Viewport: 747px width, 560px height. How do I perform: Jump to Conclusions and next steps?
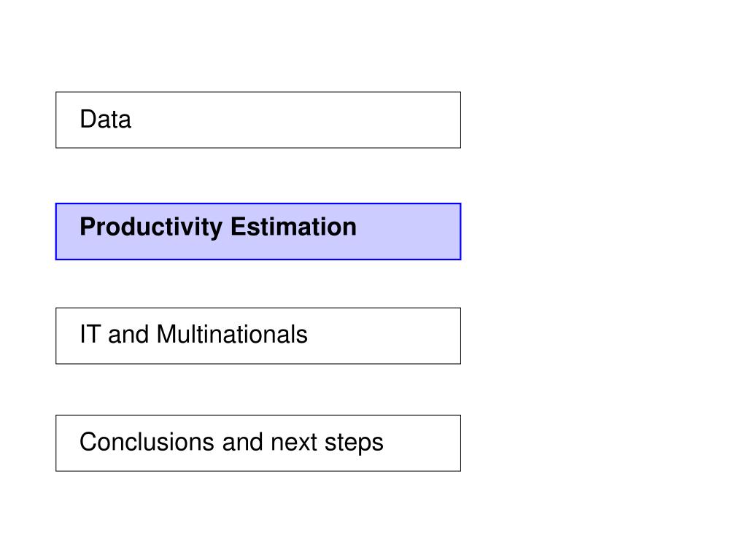(258, 443)
